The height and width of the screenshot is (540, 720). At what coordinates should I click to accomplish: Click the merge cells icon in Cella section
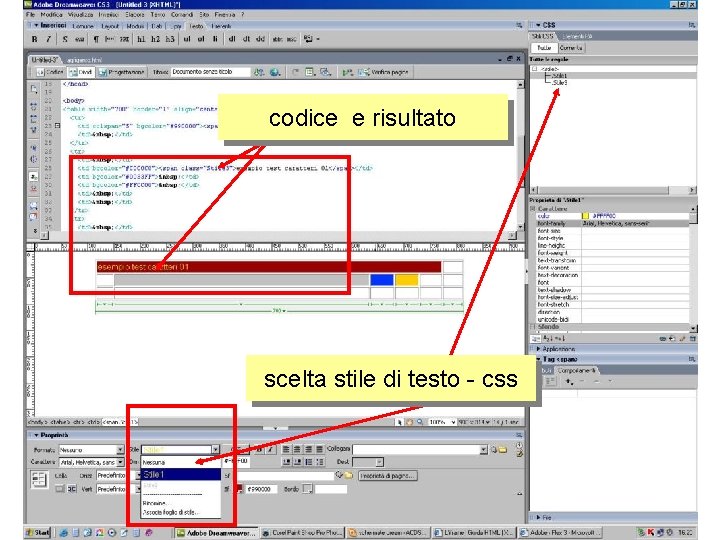click(60, 489)
